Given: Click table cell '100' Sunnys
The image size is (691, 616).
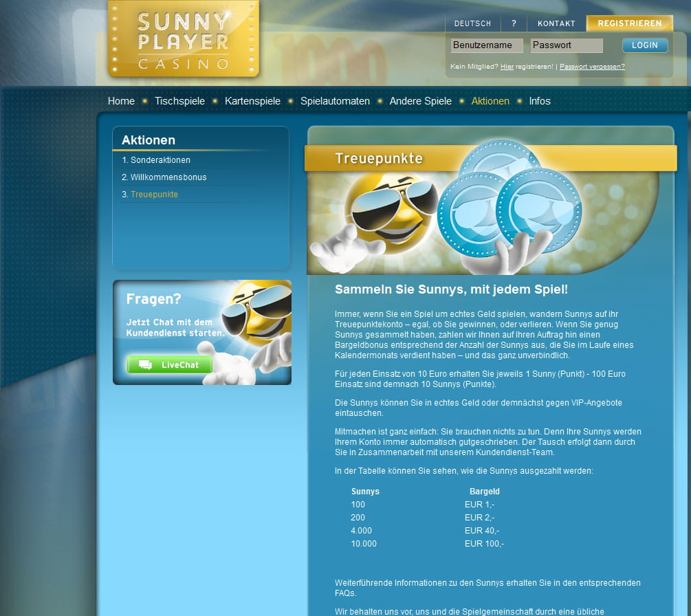Looking at the screenshot, I should point(358,505).
